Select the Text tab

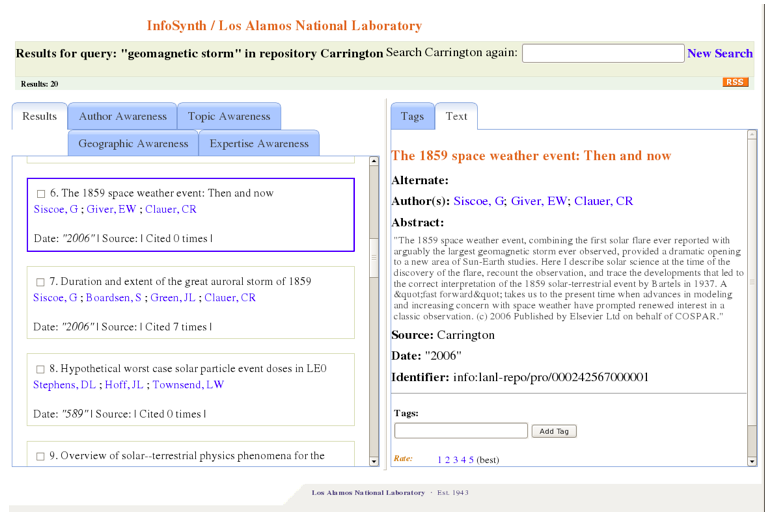456,116
